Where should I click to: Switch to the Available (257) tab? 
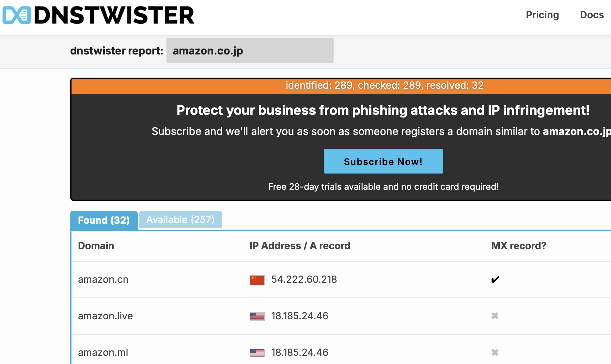tap(180, 220)
